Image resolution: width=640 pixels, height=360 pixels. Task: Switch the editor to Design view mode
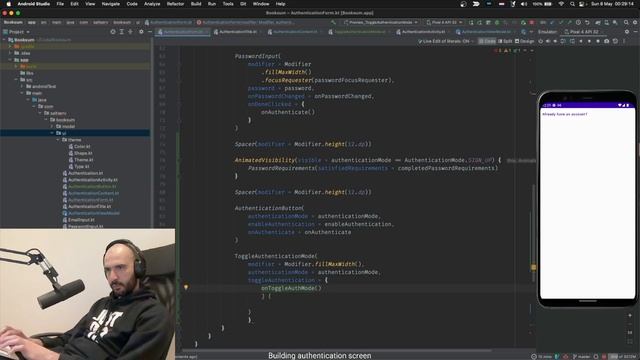click(524, 41)
